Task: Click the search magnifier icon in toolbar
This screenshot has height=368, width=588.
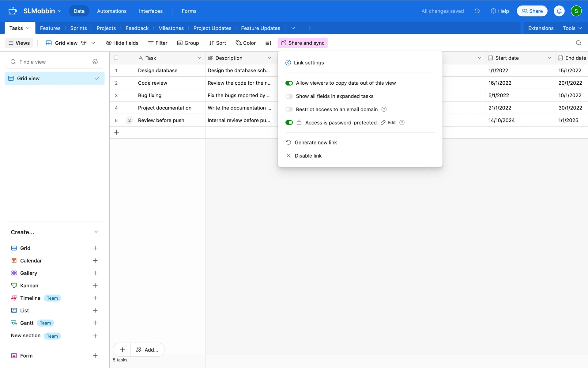Action: [x=578, y=43]
